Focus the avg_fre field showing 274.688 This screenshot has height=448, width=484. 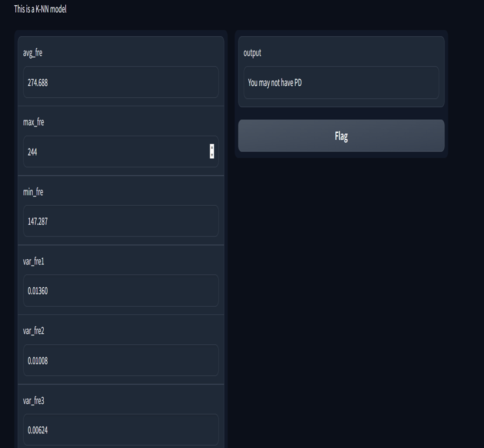121,82
